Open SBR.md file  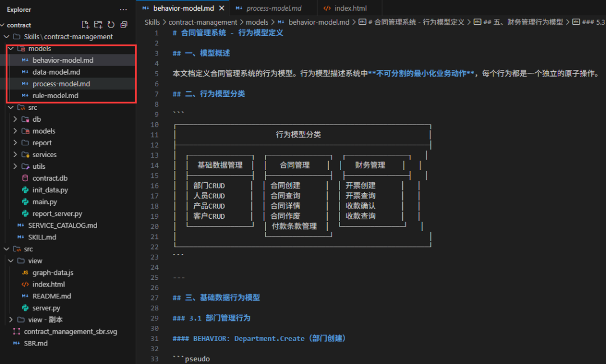(x=35, y=343)
